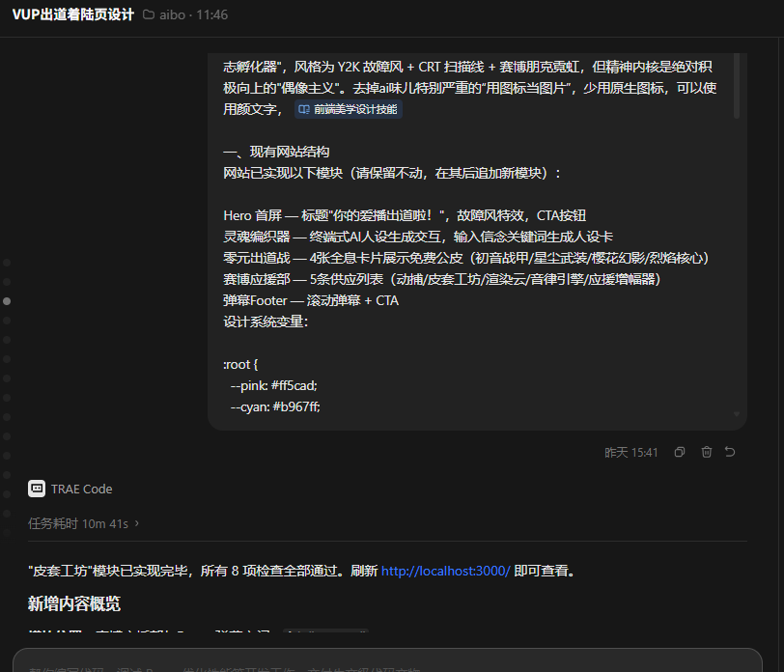
Task: Open the 前端美学设计技能 skill tag
Action: point(349,109)
